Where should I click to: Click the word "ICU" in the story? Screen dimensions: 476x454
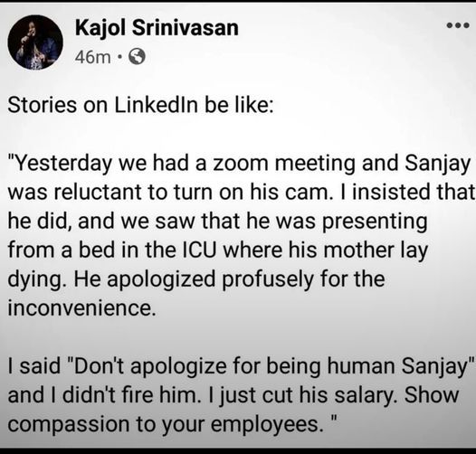[x=199, y=251]
